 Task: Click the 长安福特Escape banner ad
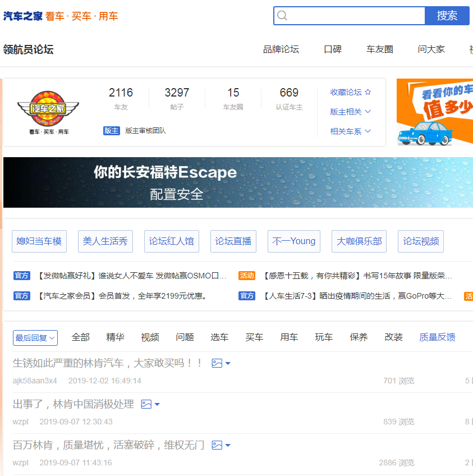[x=238, y=182]
